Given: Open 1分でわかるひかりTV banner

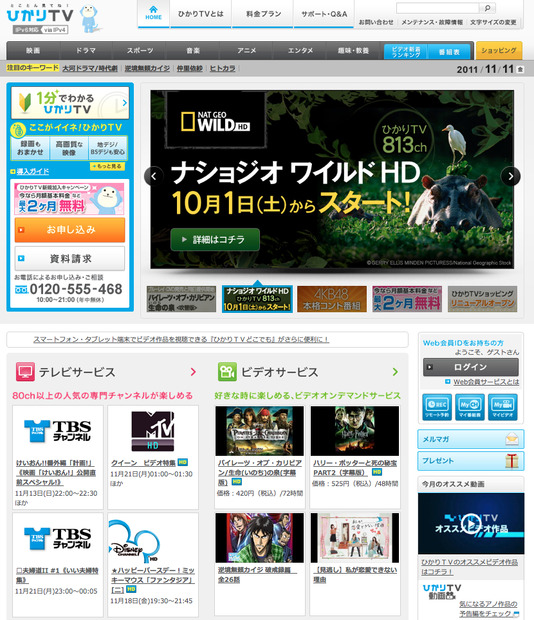Looking at the screenshot, I should (70, 103).
